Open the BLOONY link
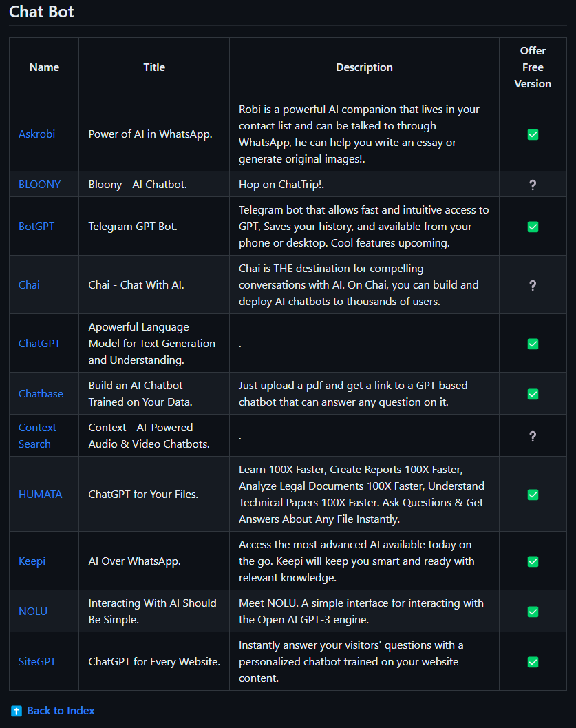 pyautogui.click(x=39, y=185)
